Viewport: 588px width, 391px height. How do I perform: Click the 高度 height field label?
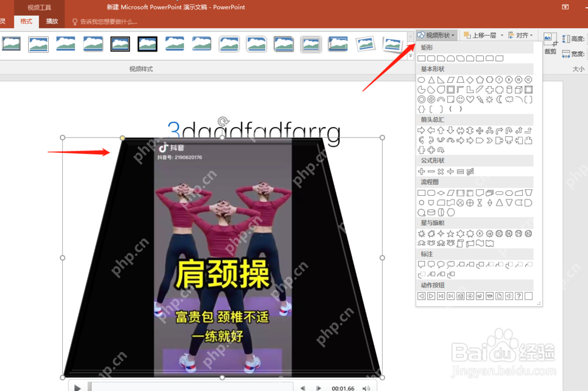click(577, 39)
